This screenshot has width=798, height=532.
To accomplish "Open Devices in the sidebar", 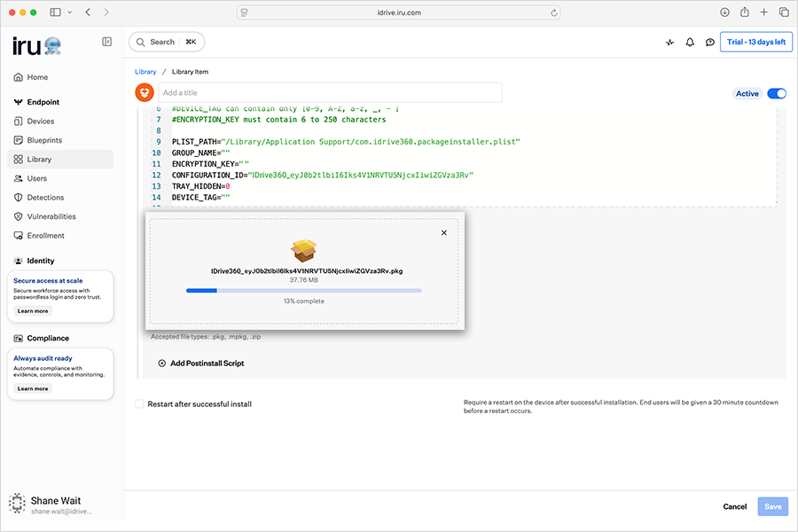I will click(60, 121).
